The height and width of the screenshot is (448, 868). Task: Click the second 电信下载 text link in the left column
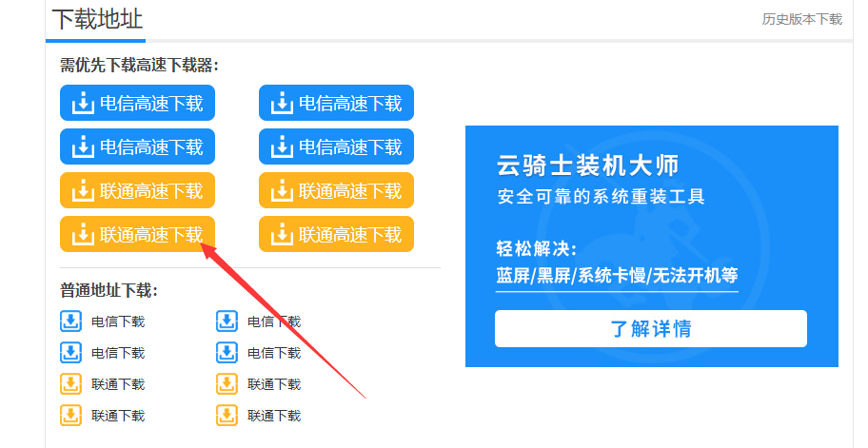point(118,353)
